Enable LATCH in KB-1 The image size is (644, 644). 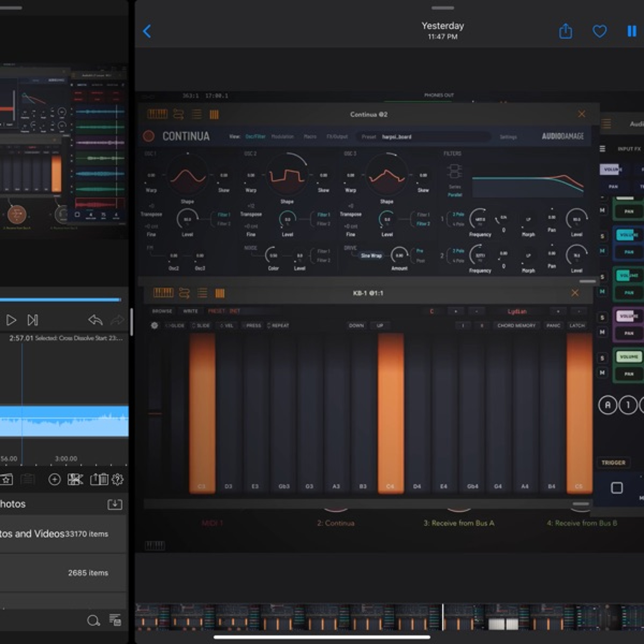(577, 326)
